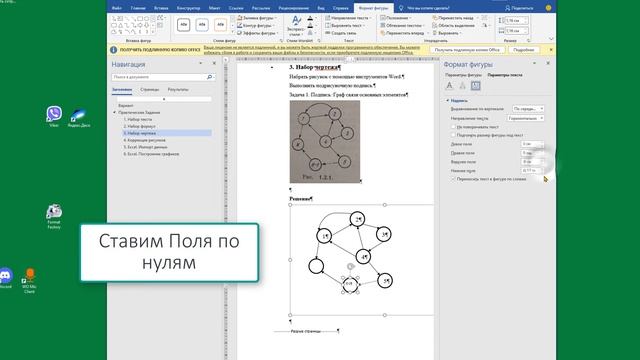Open Выравнивание по вертикали dropdown
The width and height of the screenshot is (640, 360).
tap(528, 109)
